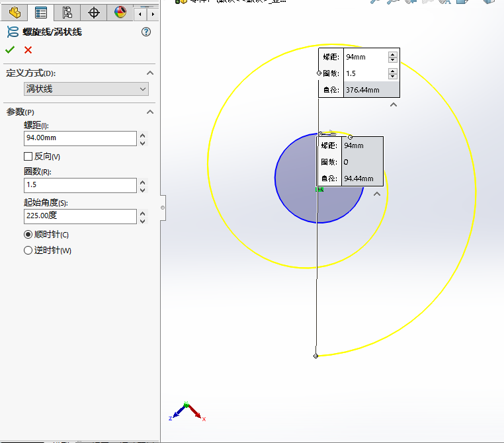504x443 pixels.
Task: Decrease 螺距 value with down arrow
Action: point(143,143)
